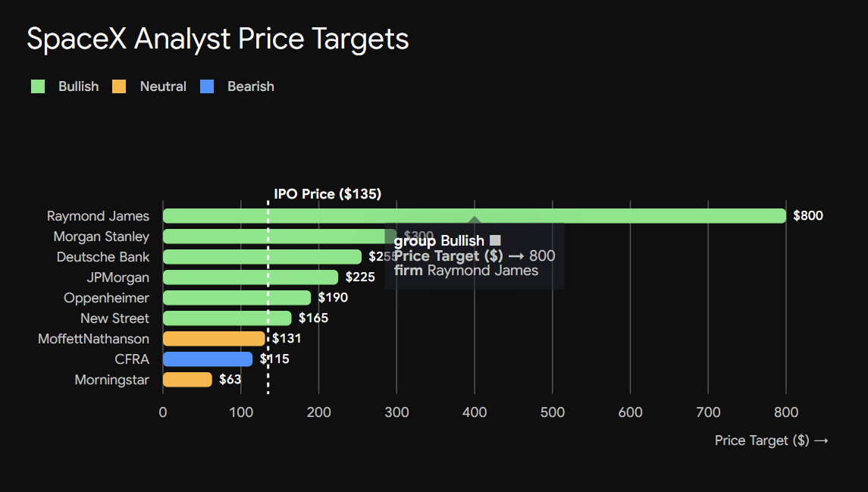Click the CFRA axis label
The height and width of the screenshot is (492, 868).
pyautogui.click(x=132, y=359)
